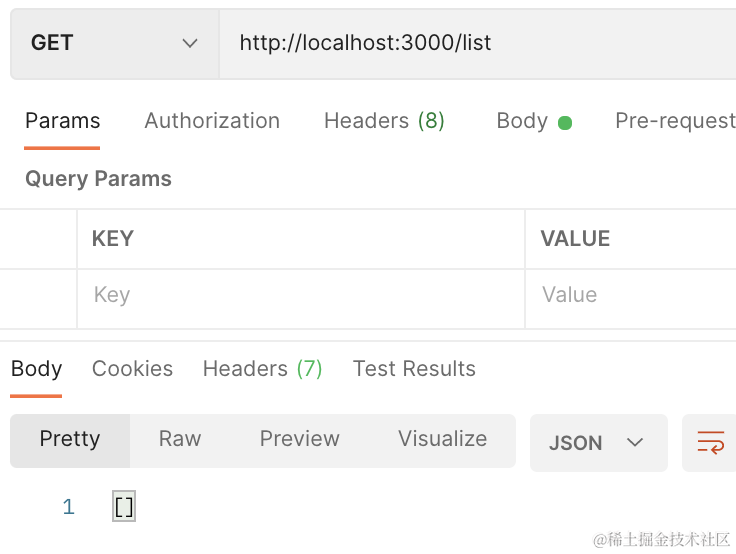Click the query param Key field

[300, 295]
